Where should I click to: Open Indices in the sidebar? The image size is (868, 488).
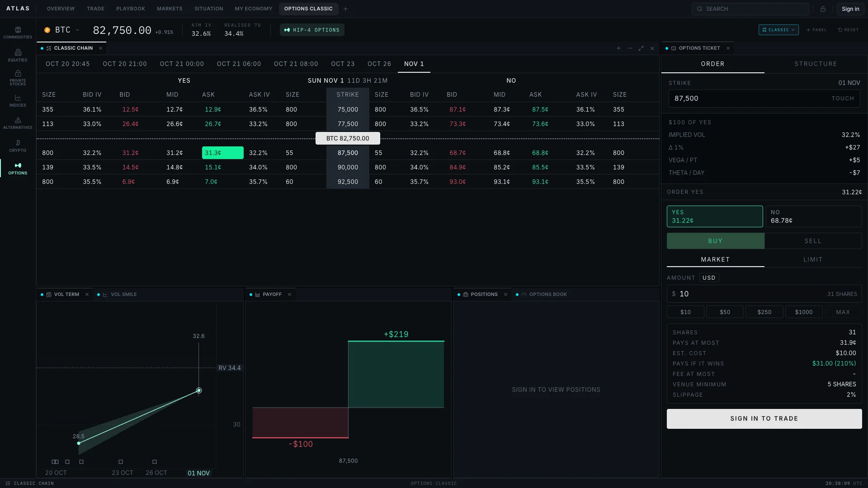point(18,101)
